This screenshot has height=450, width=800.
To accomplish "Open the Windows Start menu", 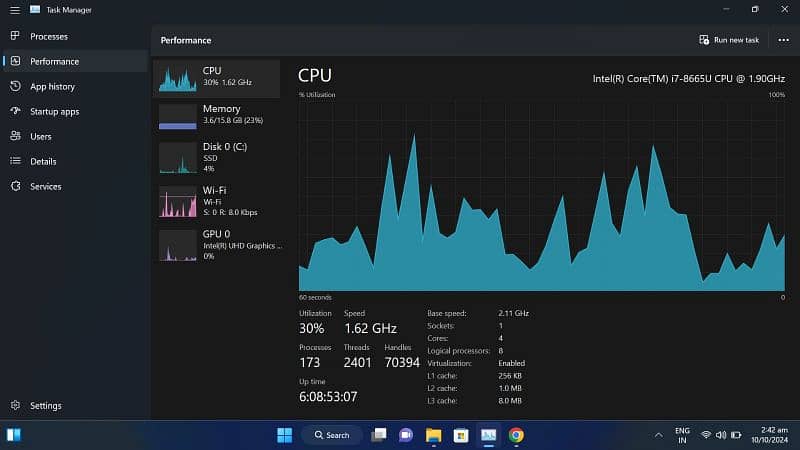I will coord(284,435).
